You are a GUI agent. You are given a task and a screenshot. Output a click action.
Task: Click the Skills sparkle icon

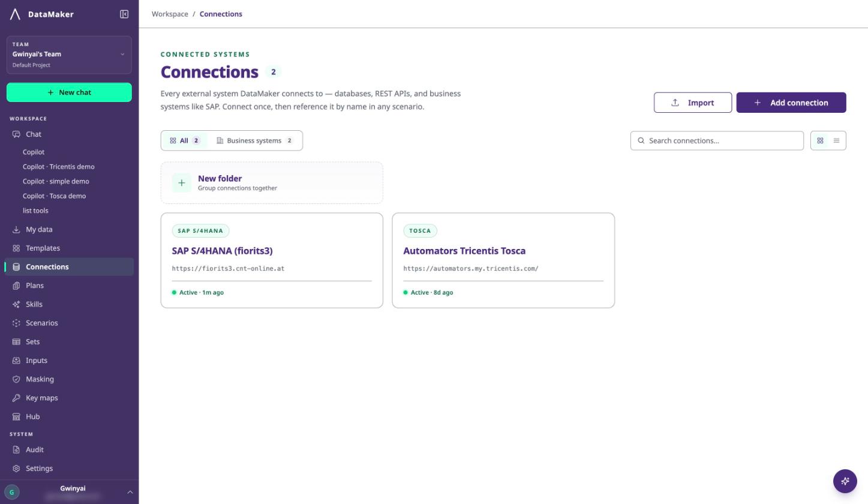pos(16,304)
